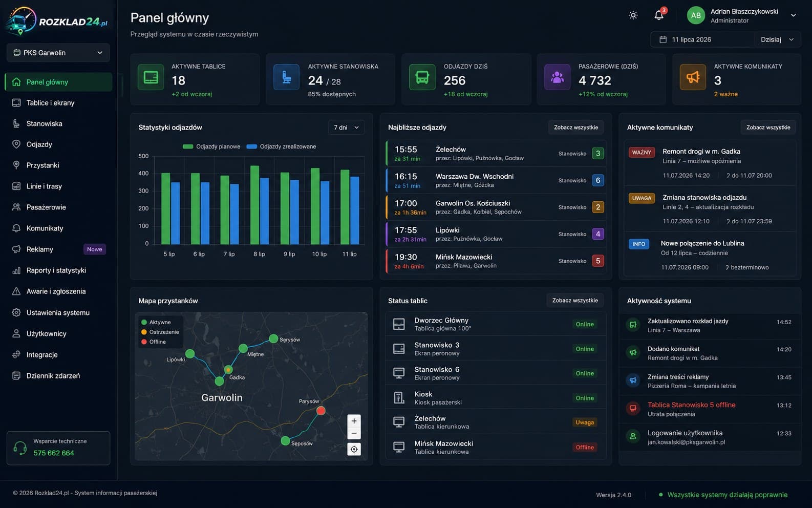Go to Komunikaty sidebar item
812x508 pixels.
58,228
